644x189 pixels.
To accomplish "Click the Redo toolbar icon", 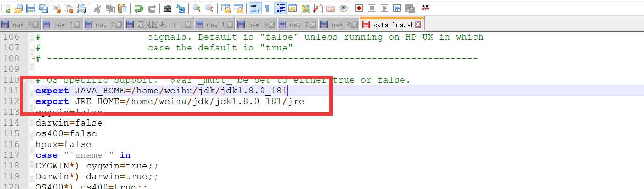I will (151, 8).
